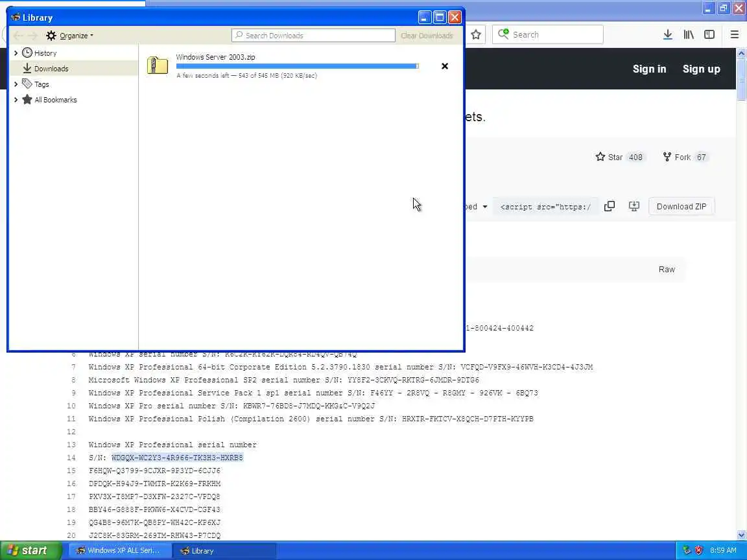
Task: Click the serial F6HQW-Q3799-9CJXR-9P3YD-6CJJ6
Action: pos(154,471)
